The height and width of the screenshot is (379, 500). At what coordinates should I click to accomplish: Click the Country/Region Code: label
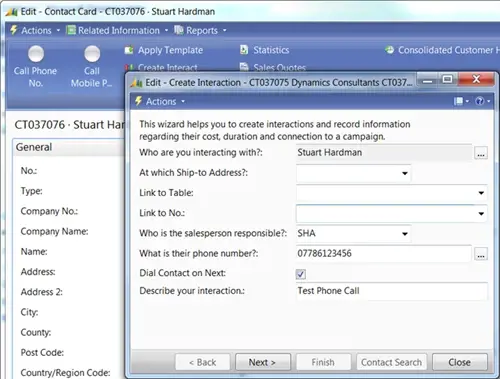click(65, 373)
